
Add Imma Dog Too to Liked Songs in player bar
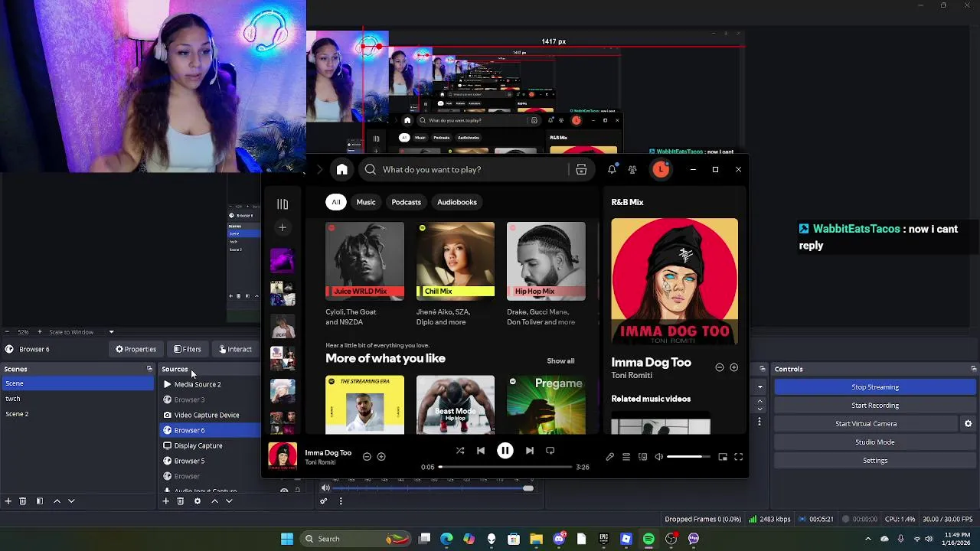[381, 457]
